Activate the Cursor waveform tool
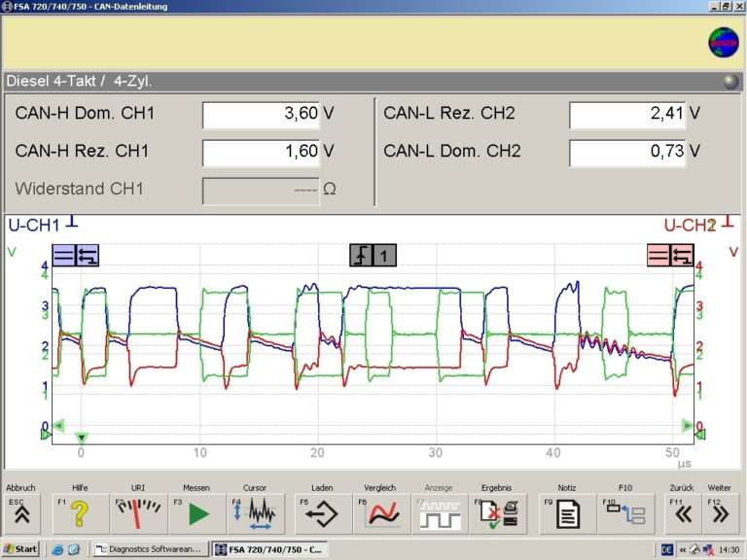This screenshot has width=747, height=560. (x=256, y=513)
